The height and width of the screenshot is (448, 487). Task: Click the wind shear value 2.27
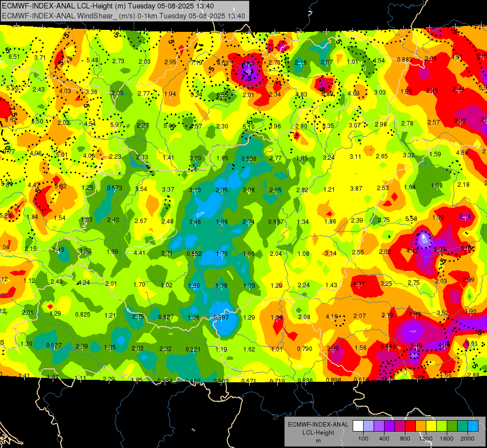coord(143,125)
